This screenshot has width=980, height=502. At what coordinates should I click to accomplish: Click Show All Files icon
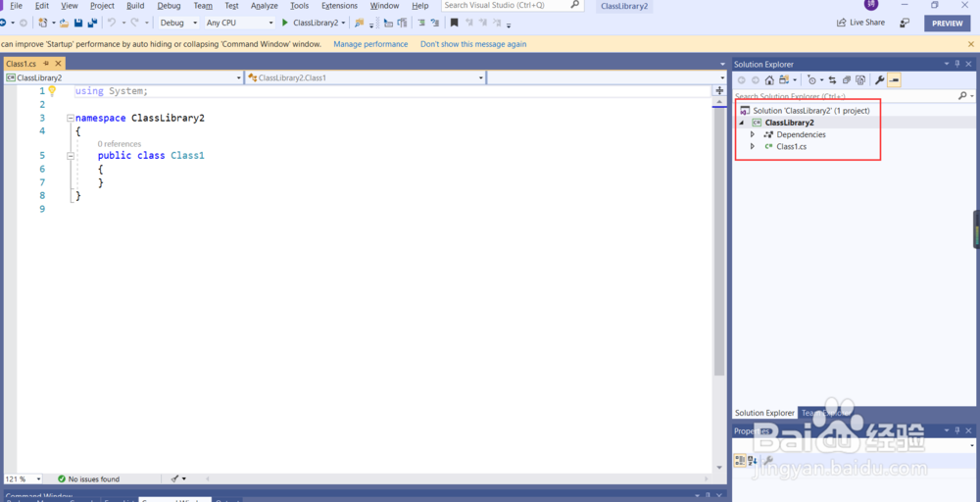[x=860, y=80]
